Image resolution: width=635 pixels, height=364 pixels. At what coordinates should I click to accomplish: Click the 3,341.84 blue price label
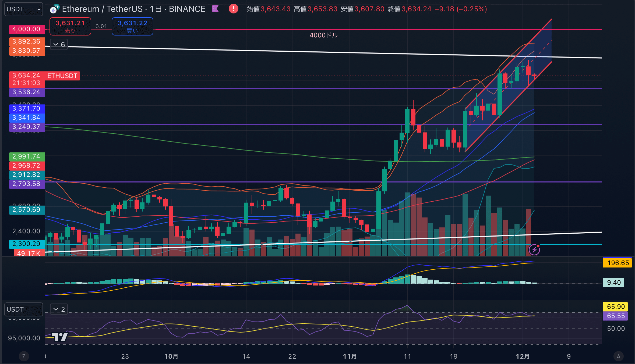point(27,118)
